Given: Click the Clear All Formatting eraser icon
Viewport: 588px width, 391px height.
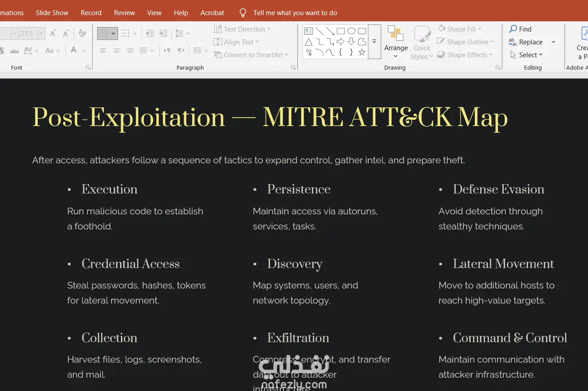Looking at the screenshot, I should [x=83, y=33].
